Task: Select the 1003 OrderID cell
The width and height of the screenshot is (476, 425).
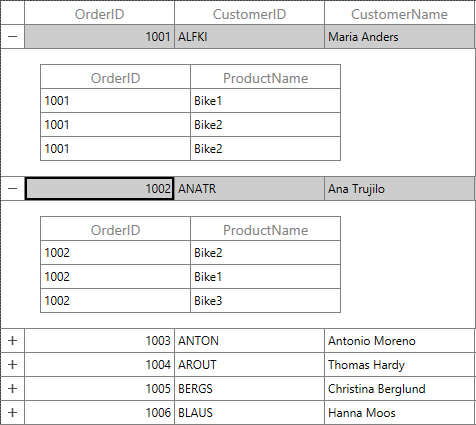Action: (x=99, y=341)
